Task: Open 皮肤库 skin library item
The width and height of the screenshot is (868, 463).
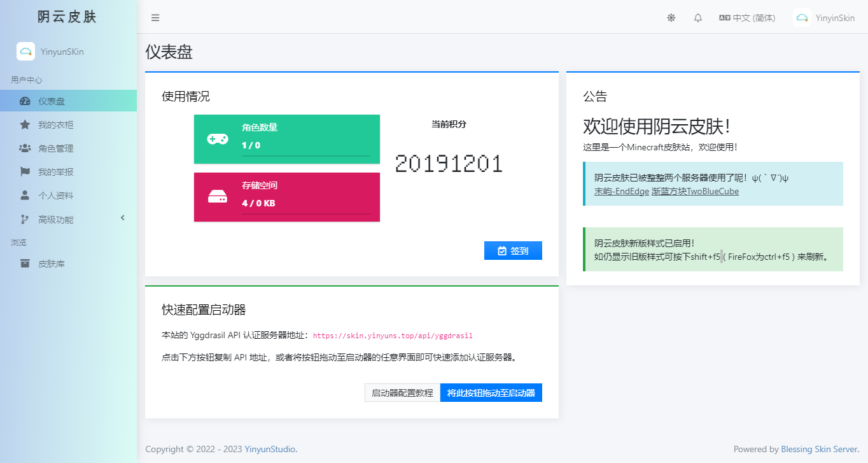Action: [x=68, y=264]
